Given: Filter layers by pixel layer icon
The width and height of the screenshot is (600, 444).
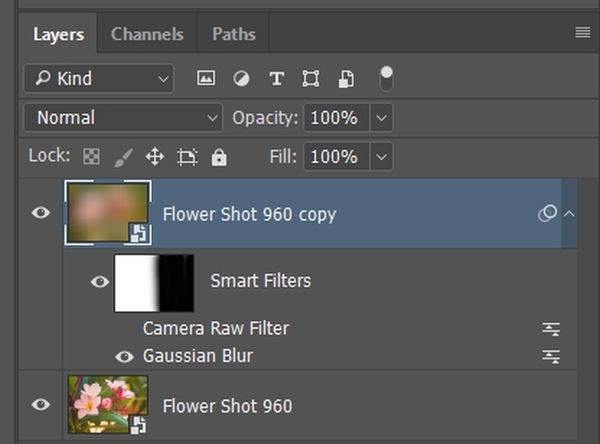Looking at the screenshot, I should point(206,79).
